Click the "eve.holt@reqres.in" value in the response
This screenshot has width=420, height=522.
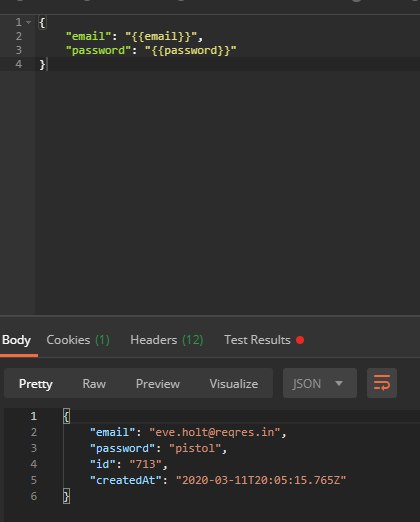coord(215,432)
